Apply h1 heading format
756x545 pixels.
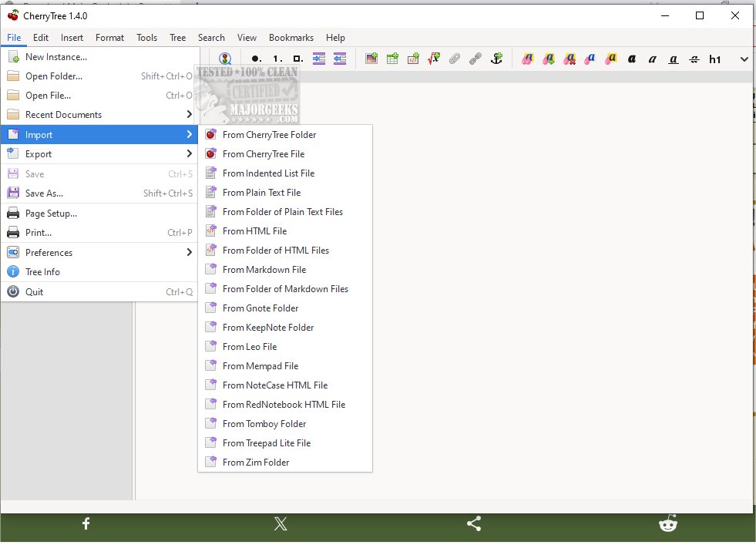tap(715, 59)
